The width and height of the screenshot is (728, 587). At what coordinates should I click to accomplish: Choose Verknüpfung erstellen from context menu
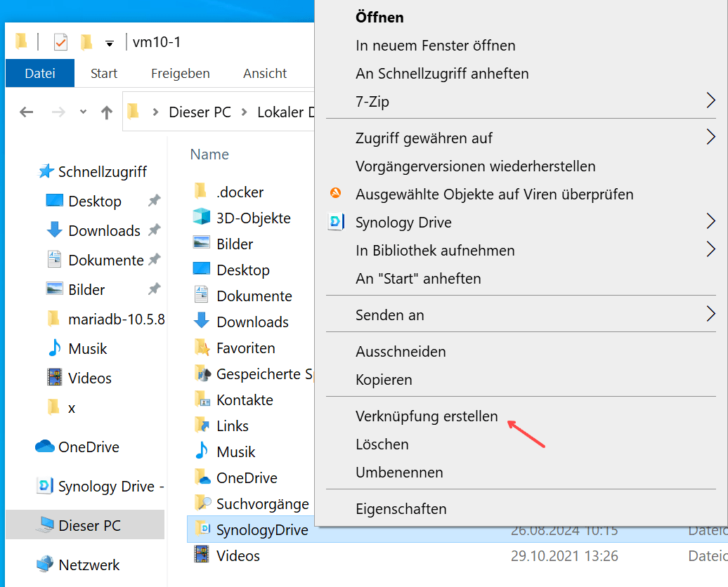point(427,416)
